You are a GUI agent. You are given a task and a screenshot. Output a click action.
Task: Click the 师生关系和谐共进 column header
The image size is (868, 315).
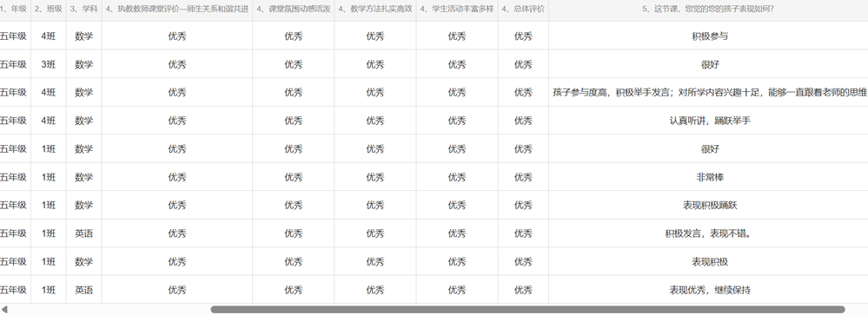click(x=177, y=9)
